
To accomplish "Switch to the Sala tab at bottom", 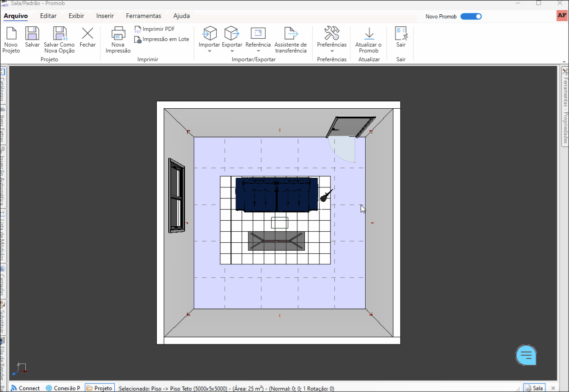I will point(534,388).
